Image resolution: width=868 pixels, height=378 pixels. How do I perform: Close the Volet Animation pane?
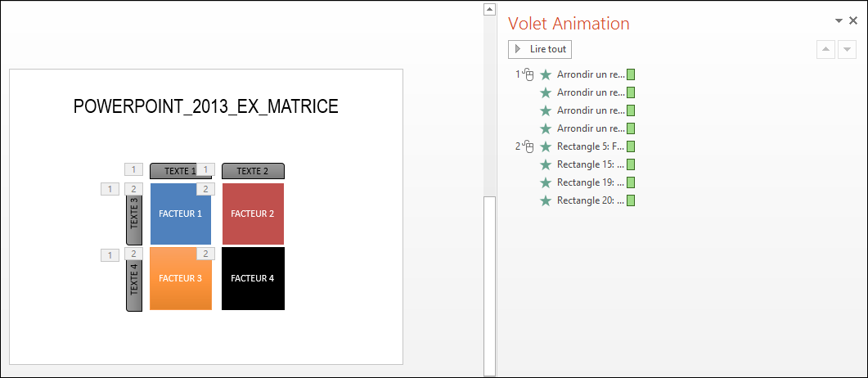tap(853, 20)
